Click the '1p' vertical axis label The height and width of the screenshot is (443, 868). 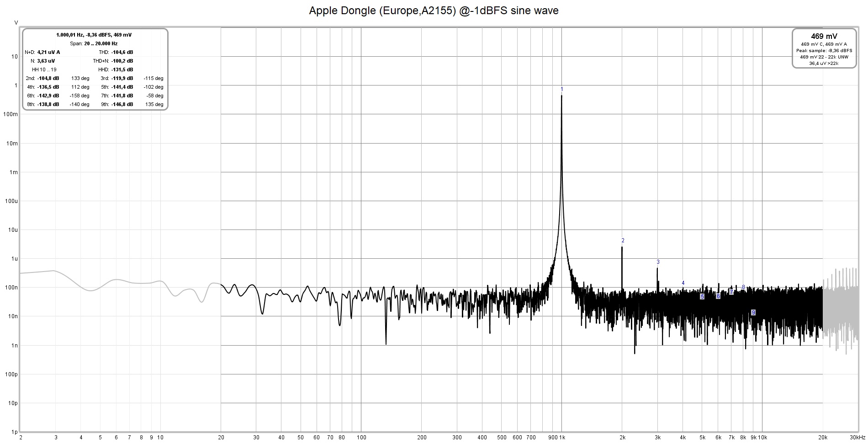pos(15,432)
